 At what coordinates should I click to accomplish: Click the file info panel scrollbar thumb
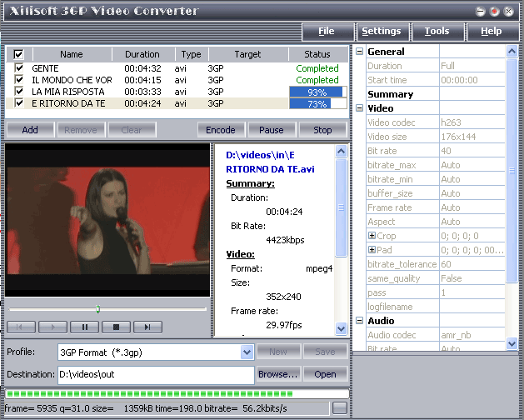click(342, 207)
